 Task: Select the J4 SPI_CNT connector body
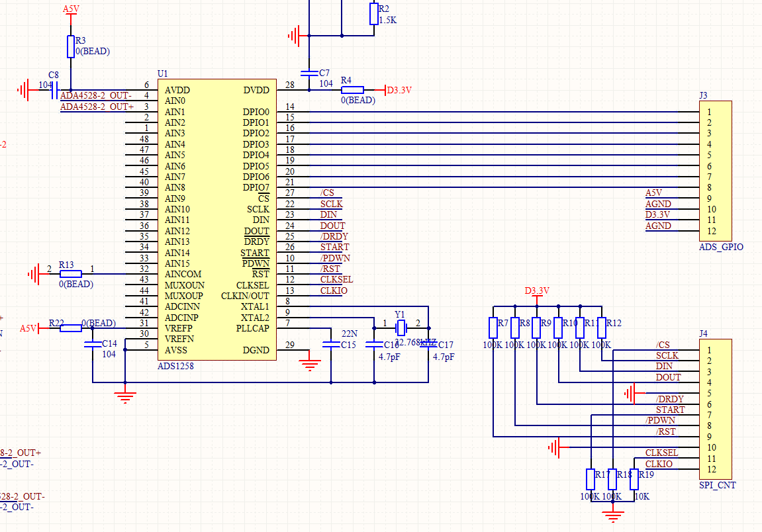716,409
